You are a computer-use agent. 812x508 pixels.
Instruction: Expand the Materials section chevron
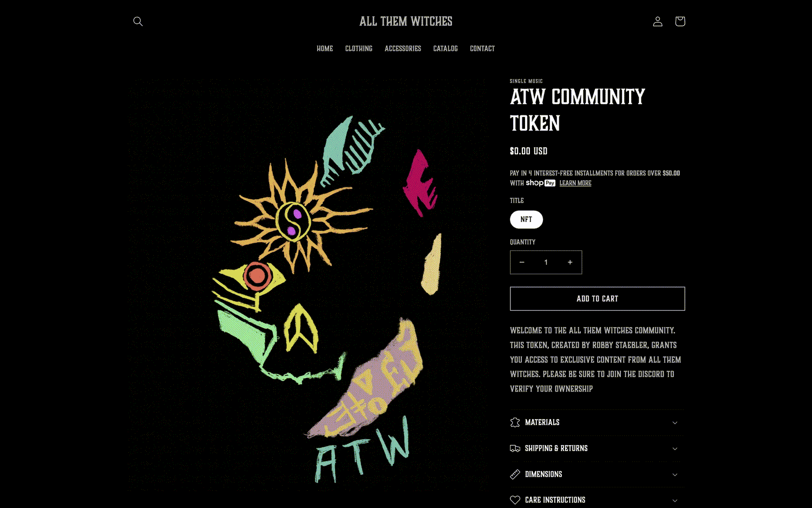click(x=675, y=422)
